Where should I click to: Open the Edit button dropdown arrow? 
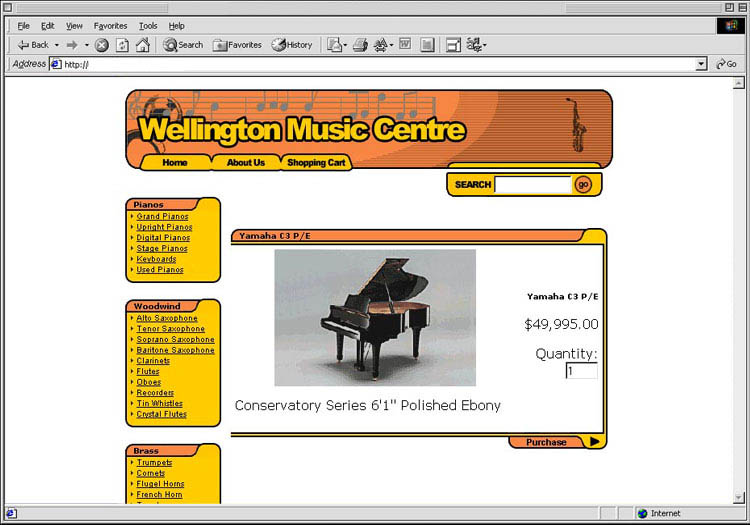[x=391, y=45]
